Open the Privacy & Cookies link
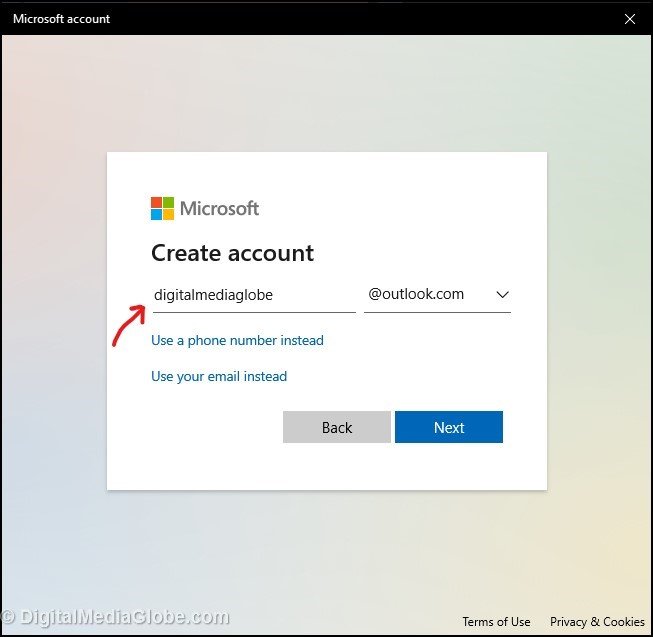This screenshot has width=653, height=637. [597, 621]
